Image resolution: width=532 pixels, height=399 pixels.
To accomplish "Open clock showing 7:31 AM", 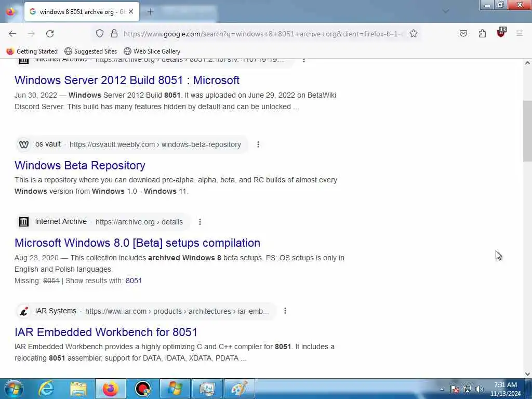I will click(506, 389).
